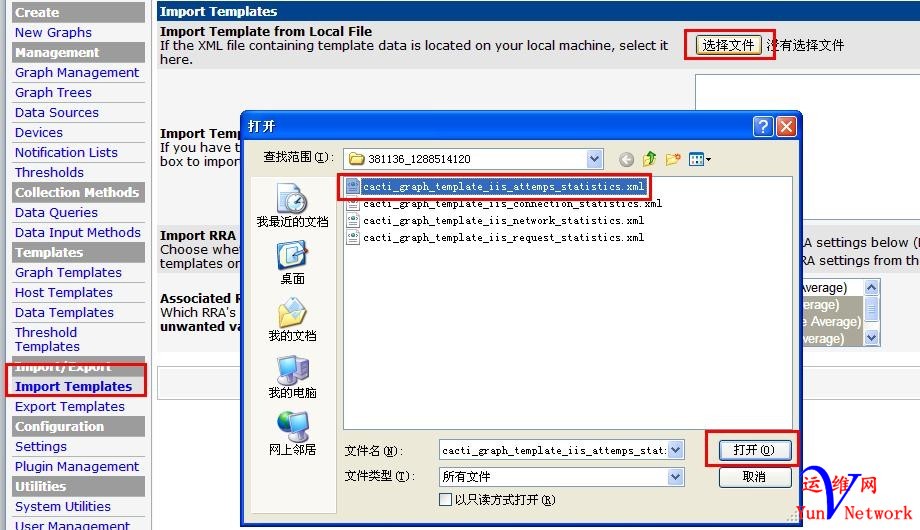Expand the file name combo box arrow
This screenshot has width=920, height=530.
pos(675,450)
